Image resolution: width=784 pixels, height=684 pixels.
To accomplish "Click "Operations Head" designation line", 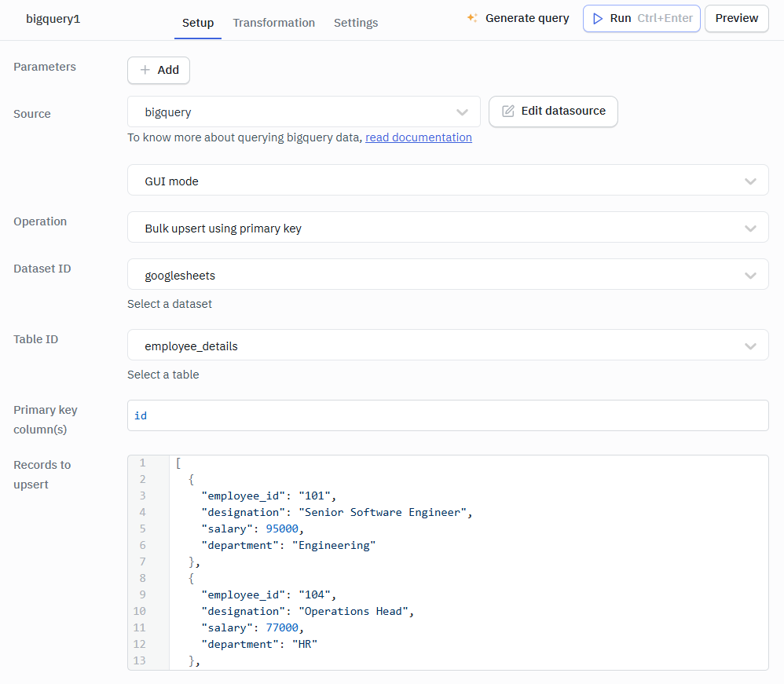I will (x=307, y=611).
